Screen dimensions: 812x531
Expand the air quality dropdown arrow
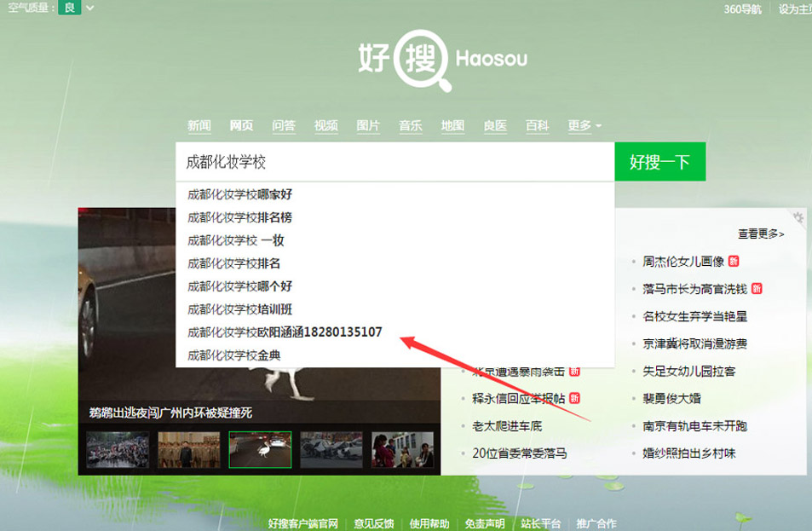point(90,9)
